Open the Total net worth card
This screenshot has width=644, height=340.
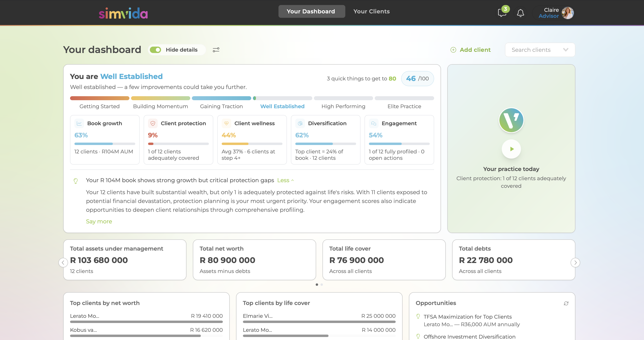pyautogui.click(x=254, y=260)
